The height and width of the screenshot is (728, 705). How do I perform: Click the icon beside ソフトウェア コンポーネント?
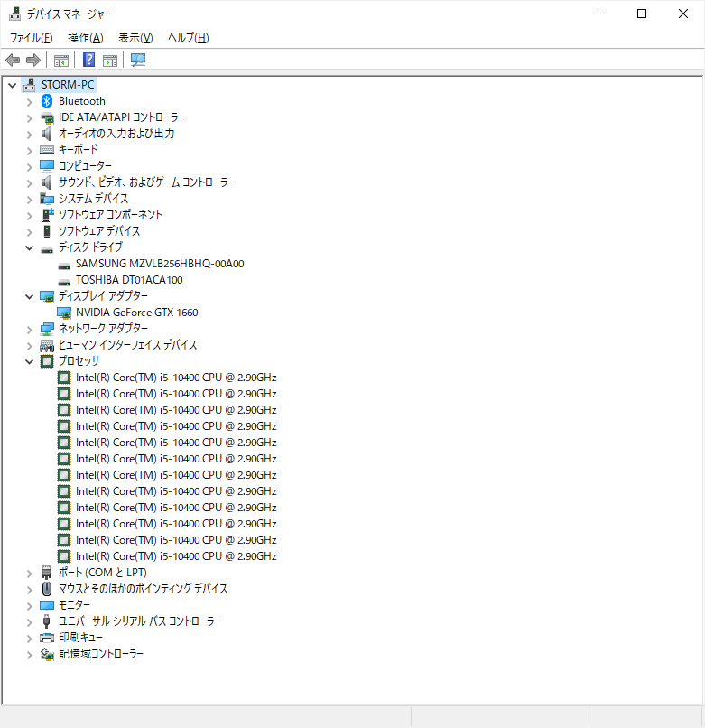click(x=47, y=214)
